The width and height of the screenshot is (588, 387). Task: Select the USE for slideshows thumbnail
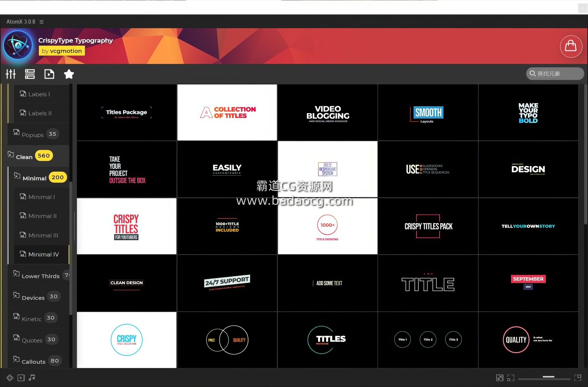[428, 169]
